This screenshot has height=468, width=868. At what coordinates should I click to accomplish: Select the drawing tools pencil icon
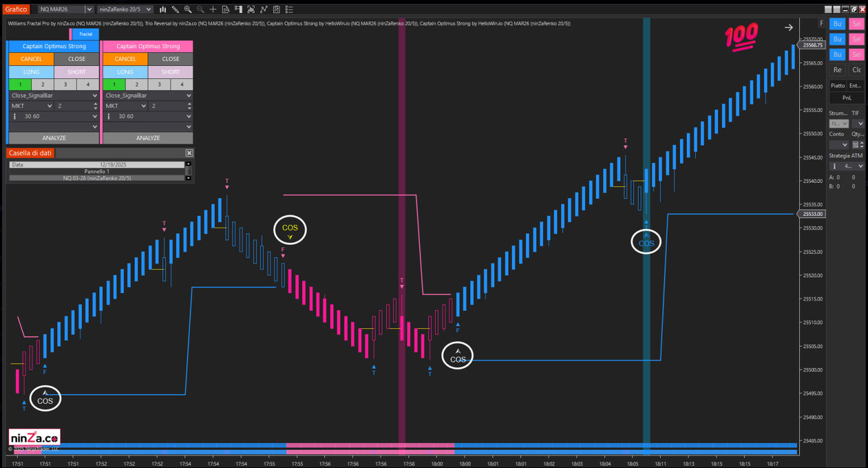175,9
